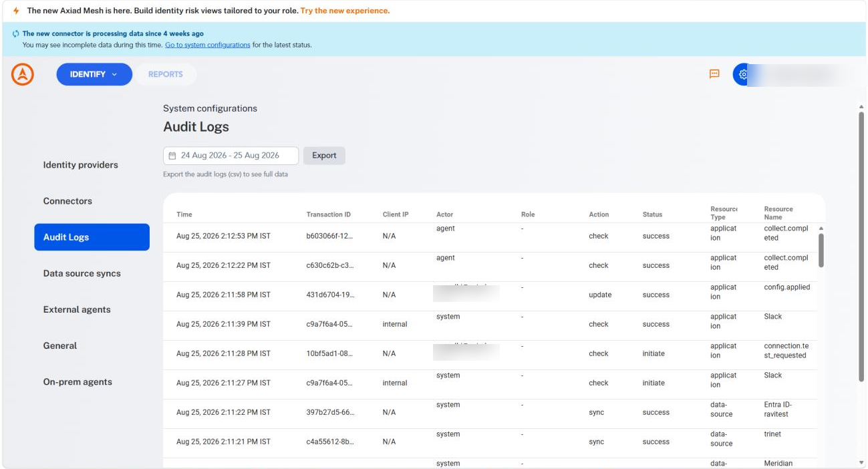Click the 2:11:58 PM IST timestamp
Screen dimensions: 868x469
223,295
